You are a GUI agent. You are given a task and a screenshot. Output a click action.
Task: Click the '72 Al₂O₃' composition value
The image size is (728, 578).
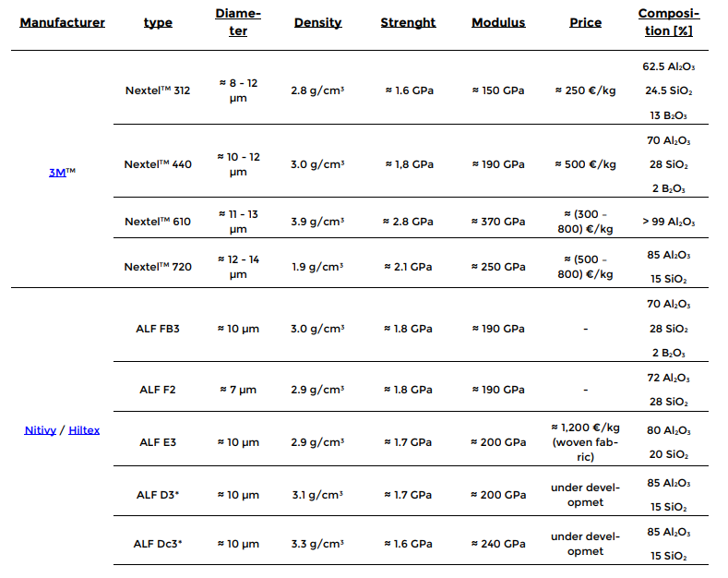(669, 378)
